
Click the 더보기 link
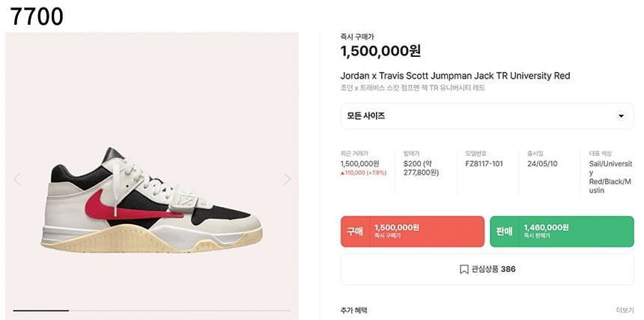click(625, 310)
